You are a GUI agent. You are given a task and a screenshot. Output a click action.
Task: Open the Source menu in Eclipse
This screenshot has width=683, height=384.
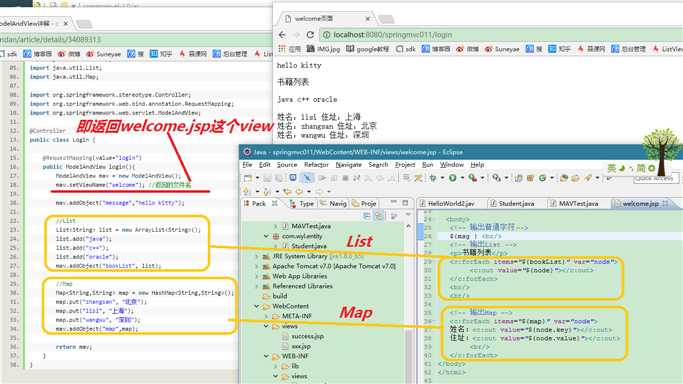(287, 165)
